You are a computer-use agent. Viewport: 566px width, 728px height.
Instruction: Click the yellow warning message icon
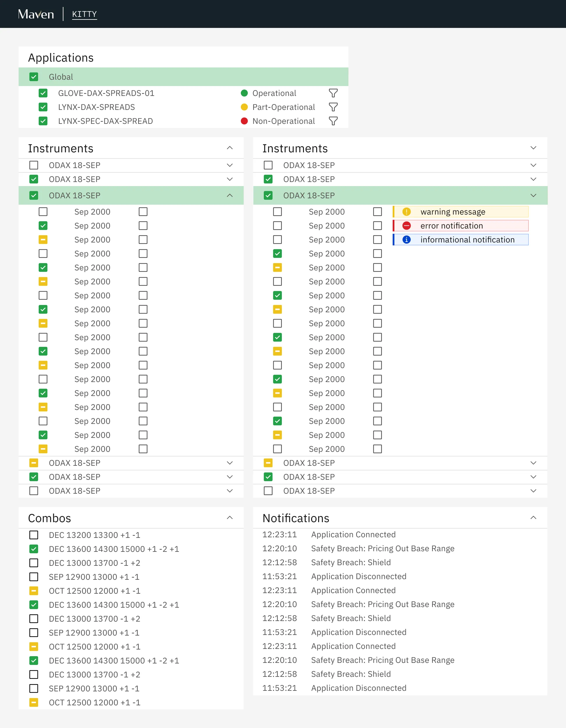tap(406, 212)
